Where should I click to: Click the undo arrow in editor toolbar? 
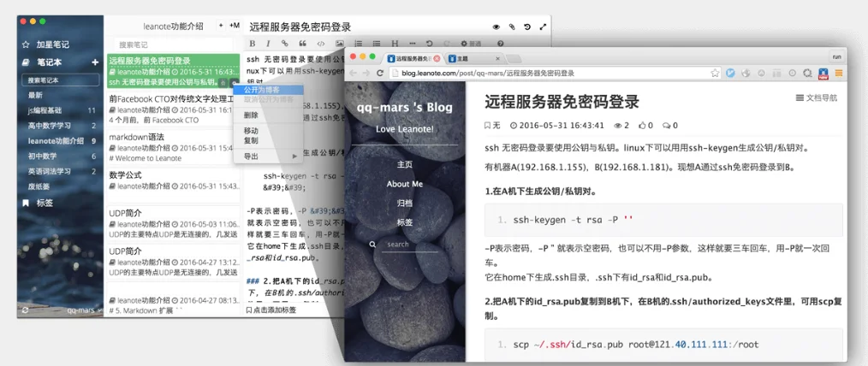(x=429, y=43)
